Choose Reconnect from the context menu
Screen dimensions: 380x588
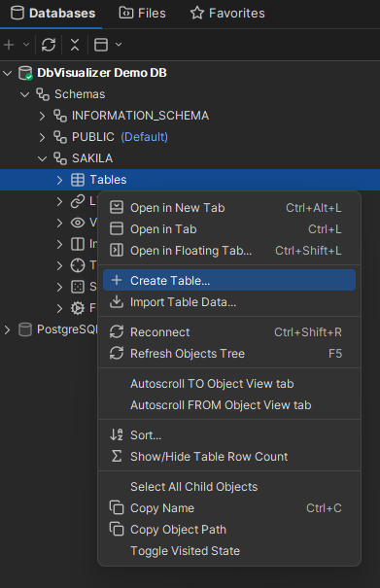click(229, 332)
